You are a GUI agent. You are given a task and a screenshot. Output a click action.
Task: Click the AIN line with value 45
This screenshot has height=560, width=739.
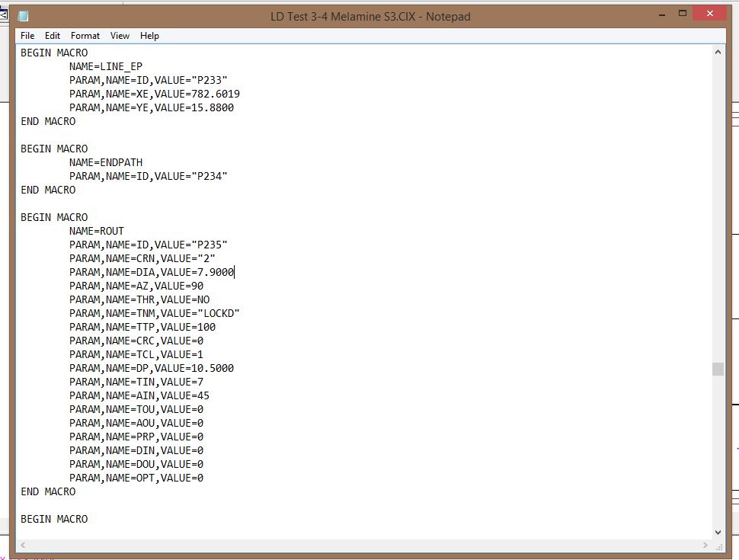point(139,395)
